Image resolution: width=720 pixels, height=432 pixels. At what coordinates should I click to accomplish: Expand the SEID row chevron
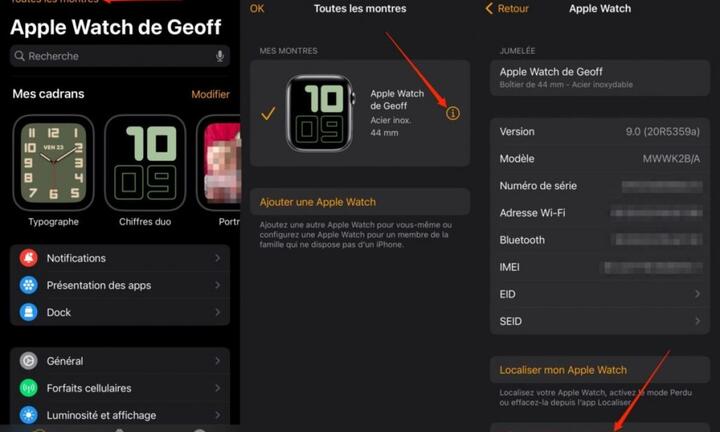(698, 321)
